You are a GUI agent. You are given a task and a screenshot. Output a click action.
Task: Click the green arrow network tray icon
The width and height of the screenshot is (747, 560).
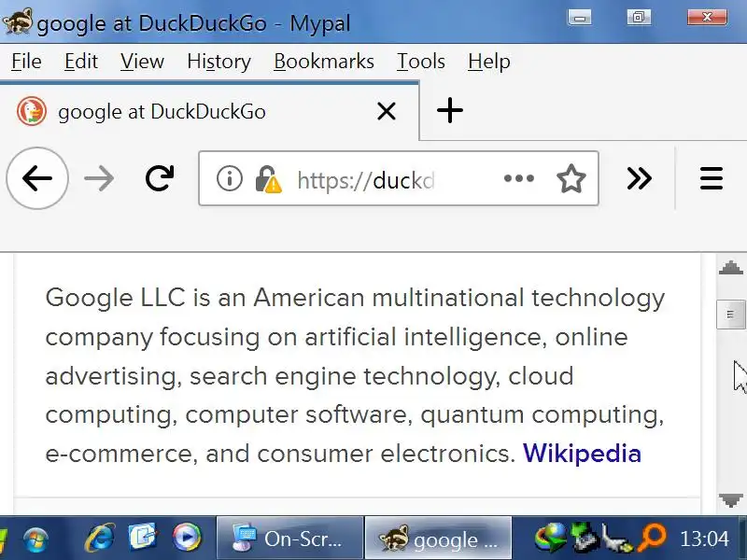tap(585, 539)
